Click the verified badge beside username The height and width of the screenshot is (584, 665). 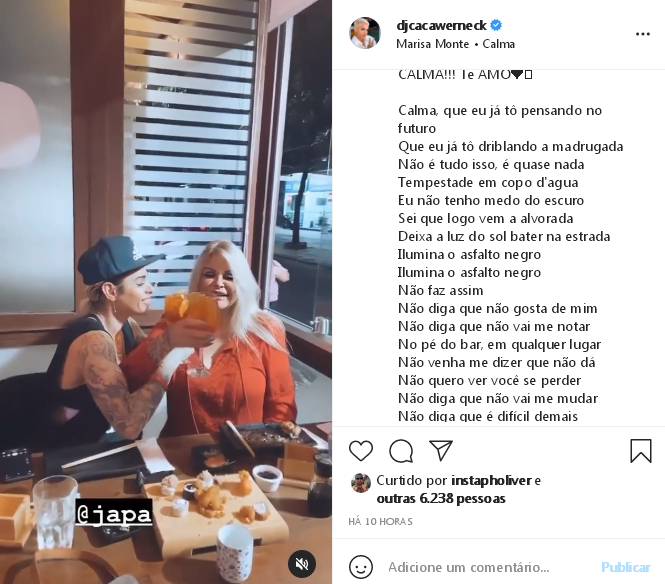pyautogui.click(x=496, y=25)
